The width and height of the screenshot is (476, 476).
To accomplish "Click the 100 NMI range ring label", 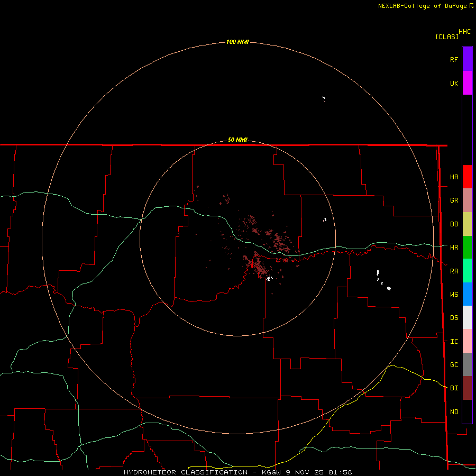I will tap(237, 42).
